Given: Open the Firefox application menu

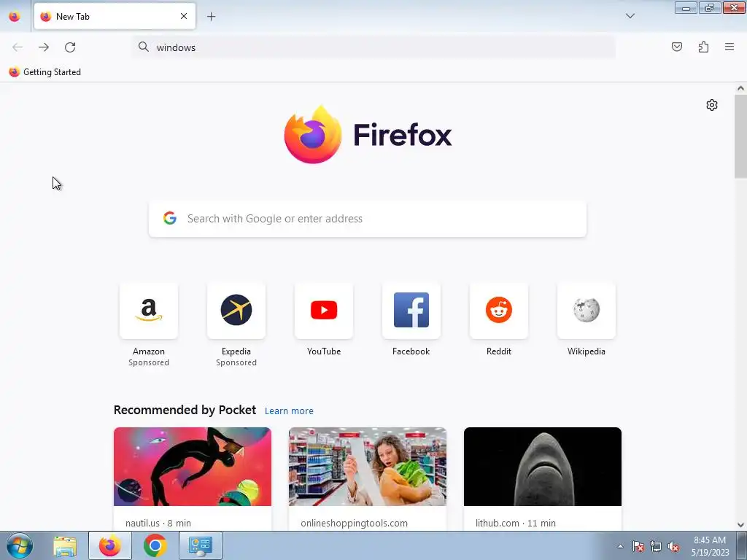Looking at the screenshot, I should tap(729, 47).
